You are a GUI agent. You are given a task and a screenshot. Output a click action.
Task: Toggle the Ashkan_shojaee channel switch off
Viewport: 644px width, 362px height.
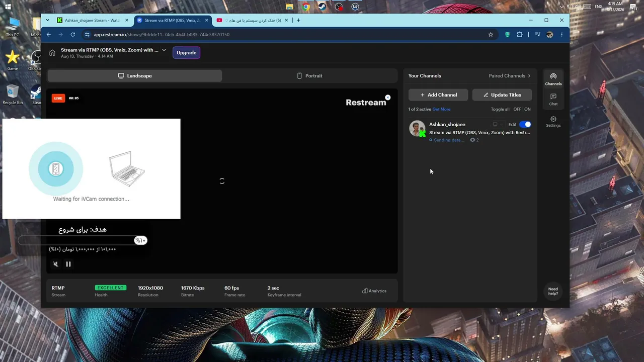click(525, 124)
